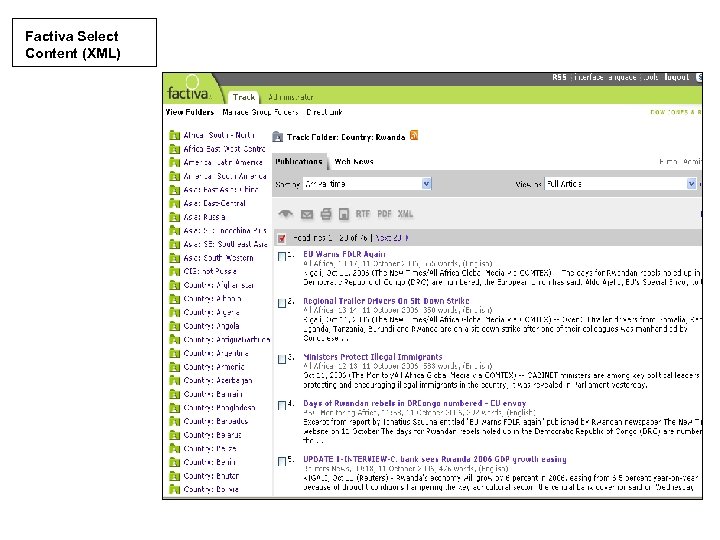Image resolution: width=720 pixels, height=540 pixels.
Task: Click the eye view-selected icon in article toolbar
Action: tap(286, 214)
